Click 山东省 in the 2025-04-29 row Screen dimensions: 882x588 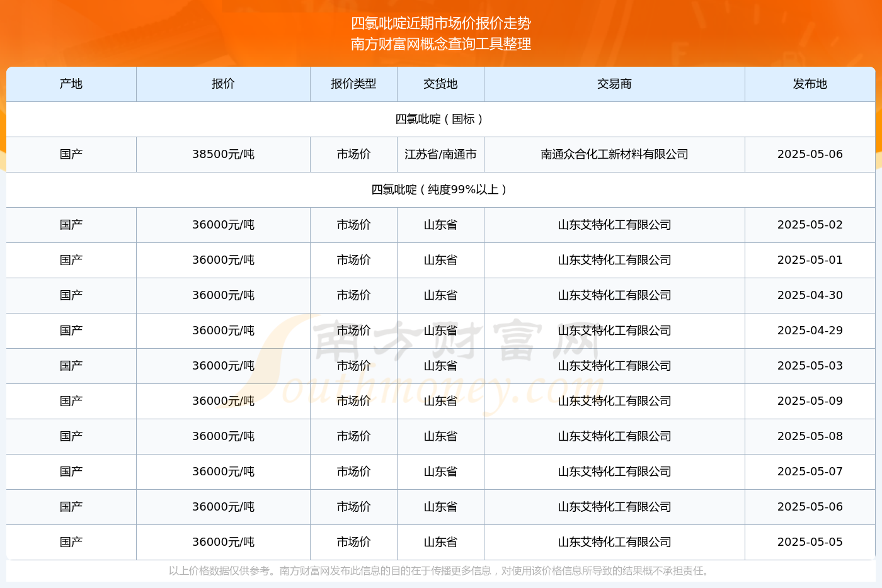440,331
